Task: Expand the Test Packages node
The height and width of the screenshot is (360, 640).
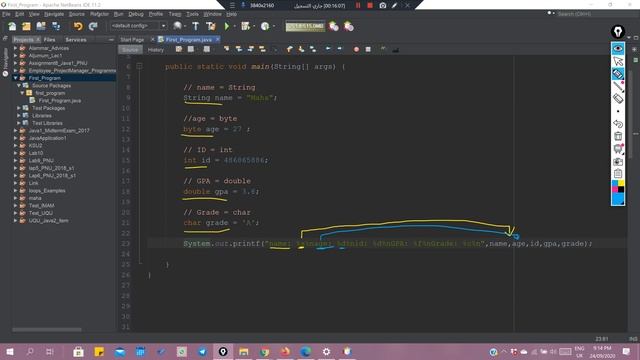Action: (19, 108)
